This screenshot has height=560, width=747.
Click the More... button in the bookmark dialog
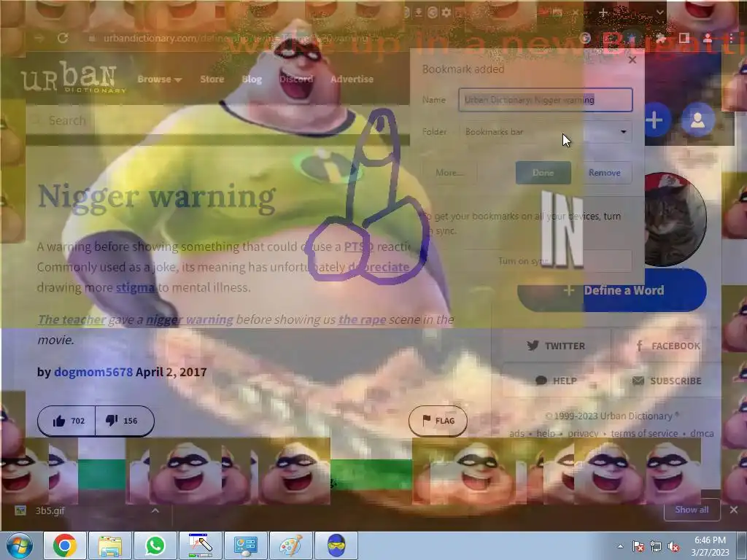tap(449, 173)
